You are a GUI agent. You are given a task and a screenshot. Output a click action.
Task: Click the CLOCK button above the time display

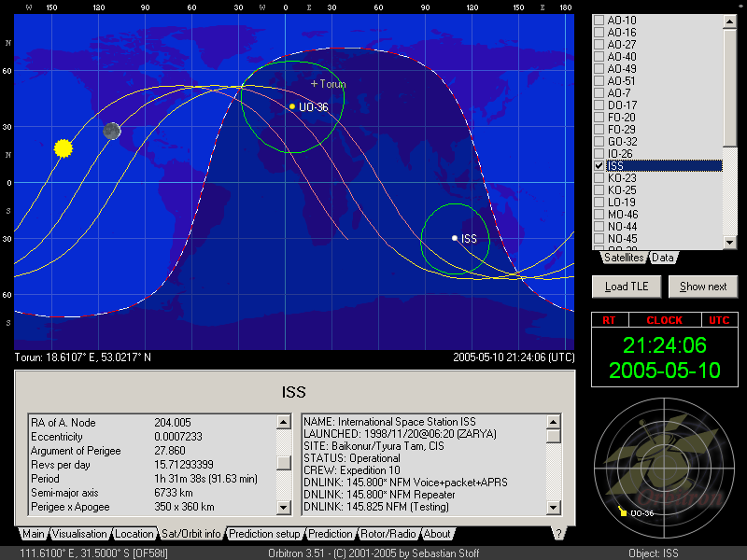pyautogui.click(x=664, y=320)
